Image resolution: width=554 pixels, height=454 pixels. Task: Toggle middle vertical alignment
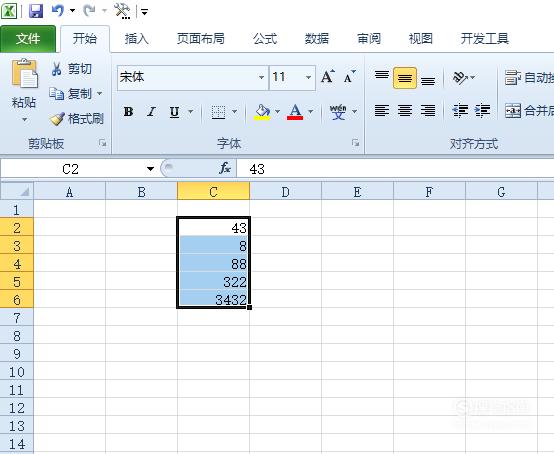[405, 77]
